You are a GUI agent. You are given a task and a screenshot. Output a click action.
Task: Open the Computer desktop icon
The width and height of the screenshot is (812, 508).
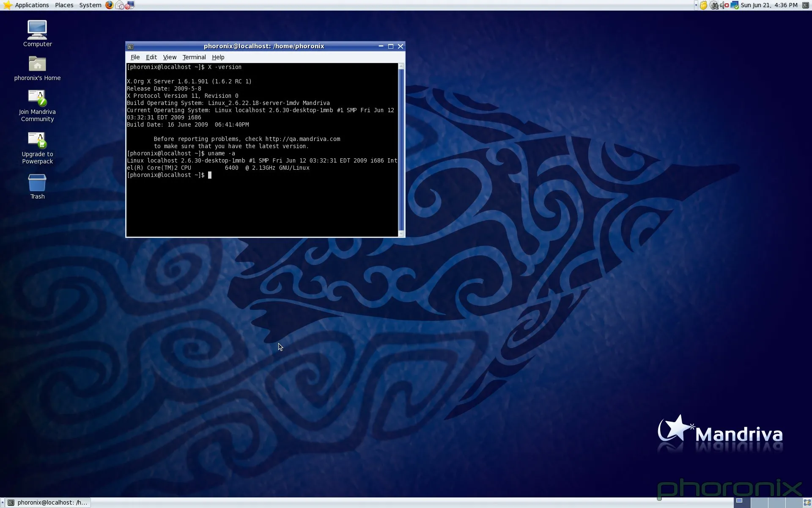[37, 33]
